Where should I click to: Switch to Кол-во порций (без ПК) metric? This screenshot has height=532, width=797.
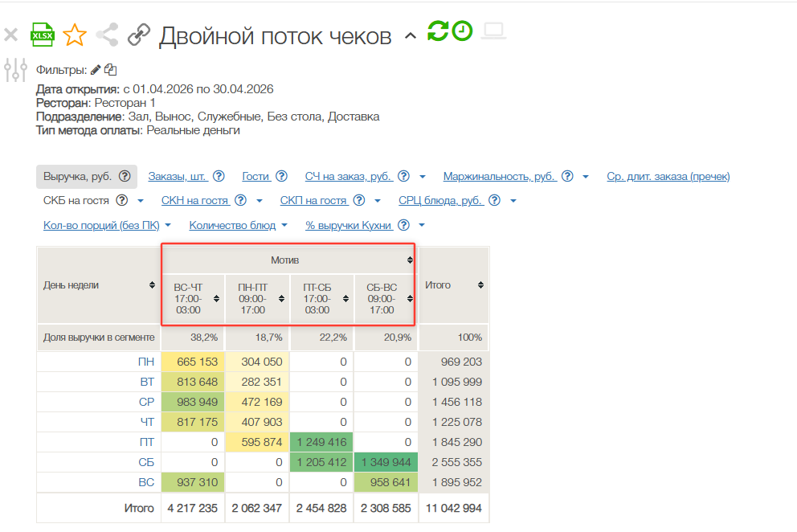[101, 225]
